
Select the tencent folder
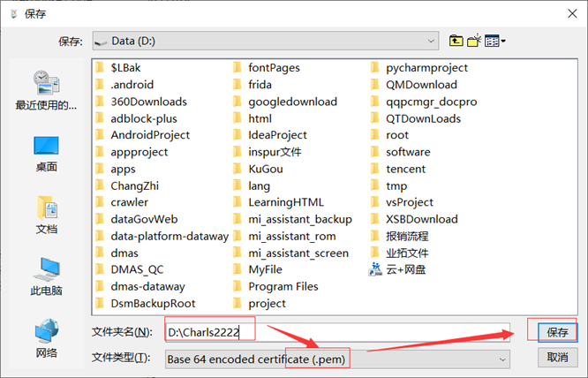coord(398,169)
